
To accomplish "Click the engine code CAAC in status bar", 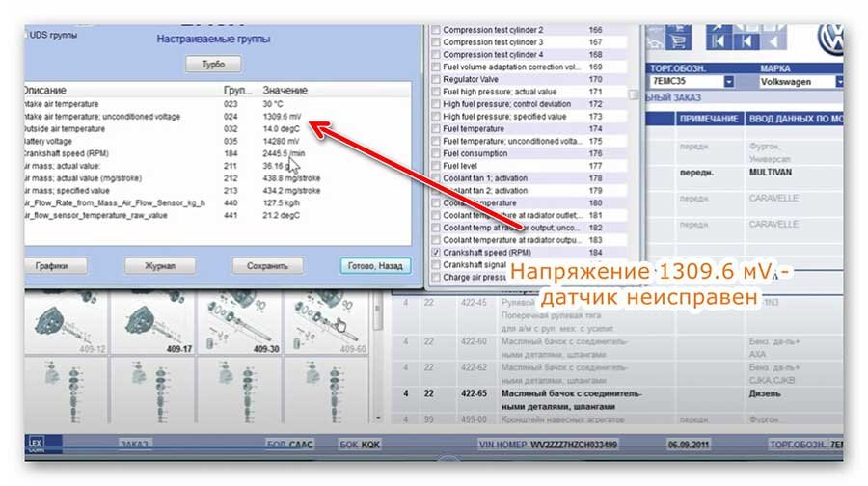I will point(301,445).
